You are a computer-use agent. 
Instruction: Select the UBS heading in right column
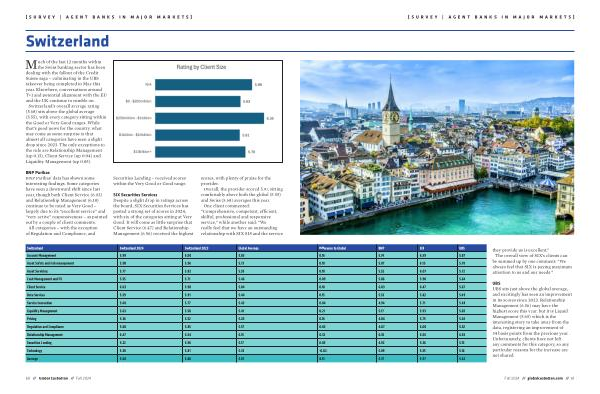496,283
